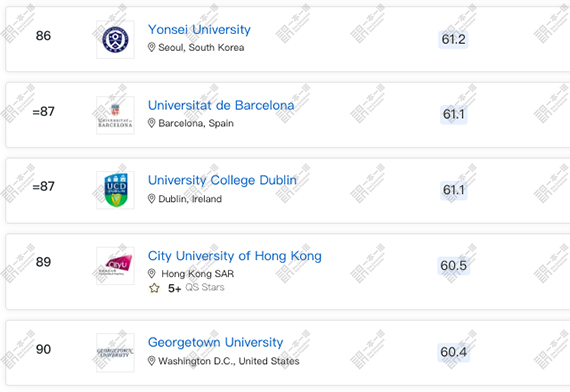
Task: Click the location pin beside Washington D.C.
Action: point(152,361)
